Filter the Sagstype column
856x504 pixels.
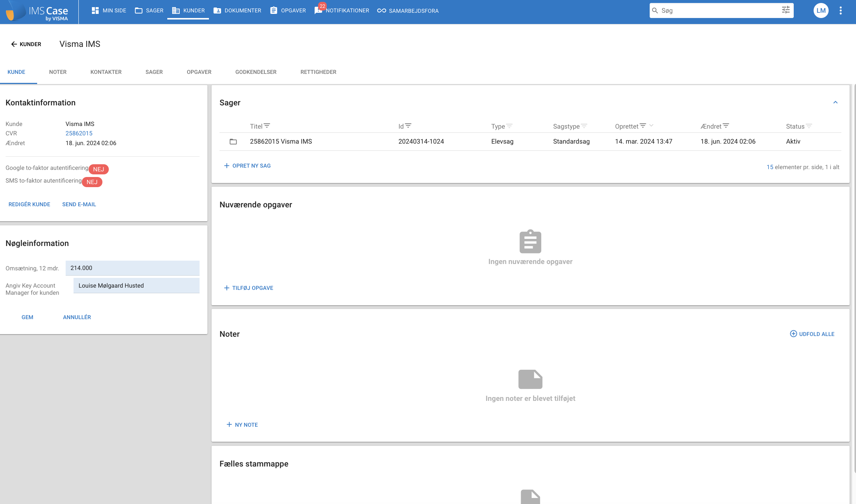click(584, 126)
